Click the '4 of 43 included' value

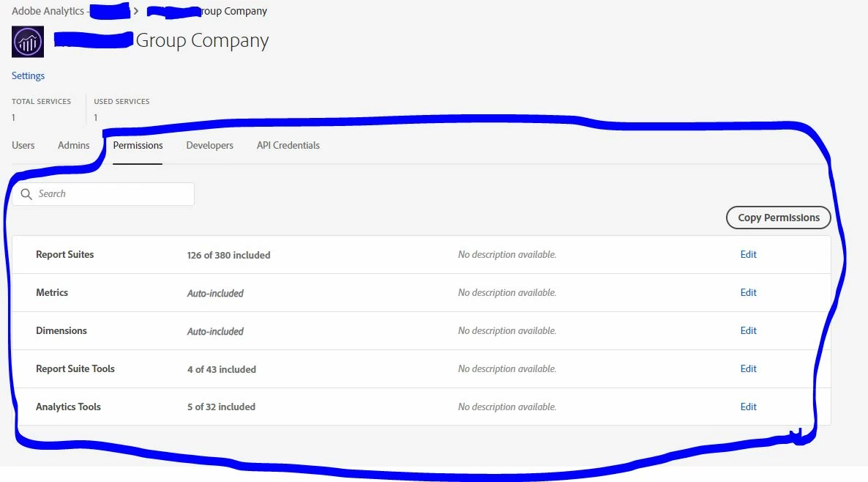point(222,369)
